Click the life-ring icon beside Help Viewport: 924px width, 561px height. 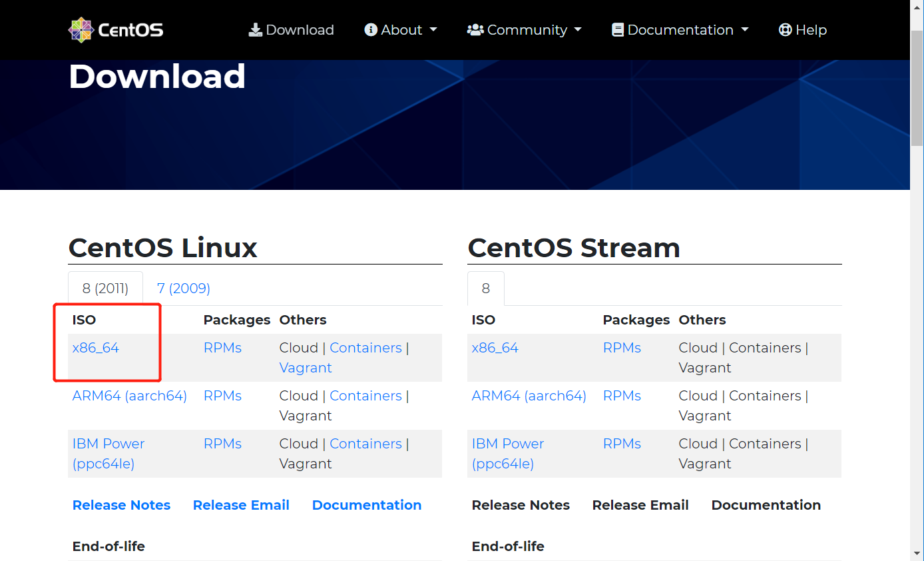(786, 29)
